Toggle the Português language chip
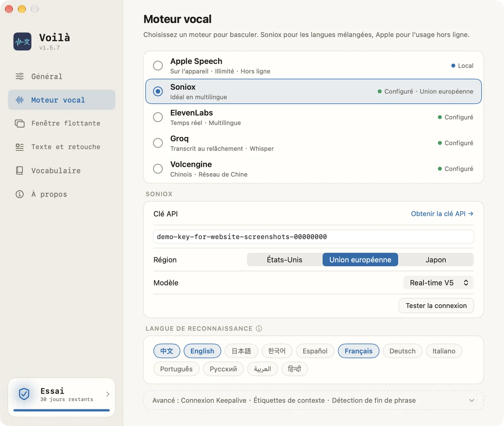The height and width of the screenshot is (426, 504). point(176,369)
